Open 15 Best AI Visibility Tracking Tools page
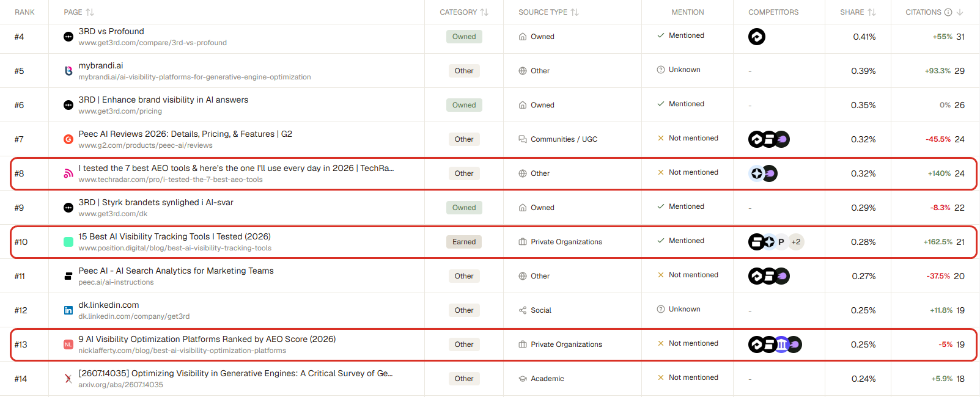The width and height of the screenshot is (980, 397). (175, 236)
